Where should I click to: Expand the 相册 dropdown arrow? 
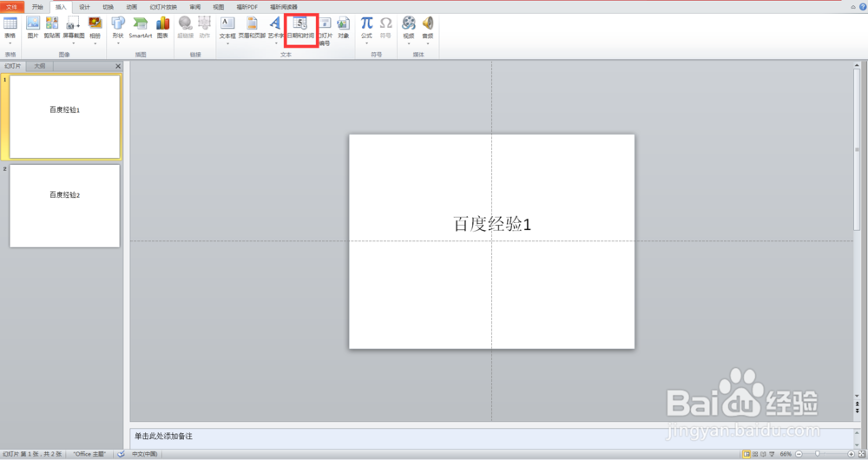(95, 43)
